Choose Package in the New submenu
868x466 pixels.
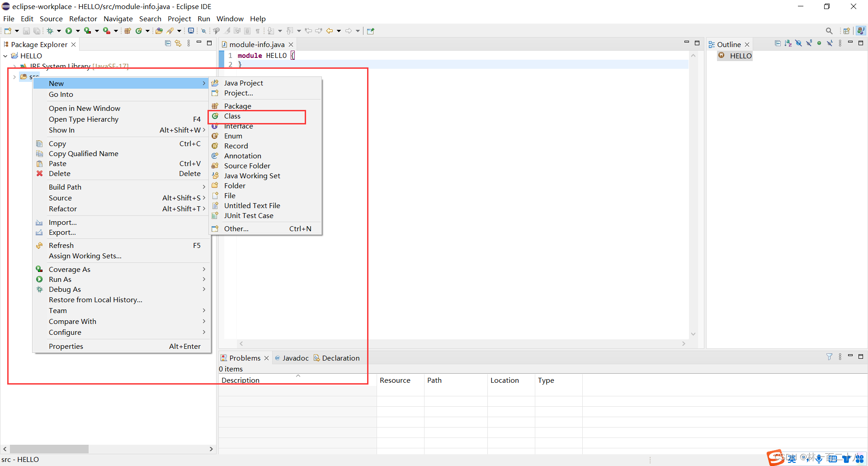pyautogui.click(x=265, y=106)
